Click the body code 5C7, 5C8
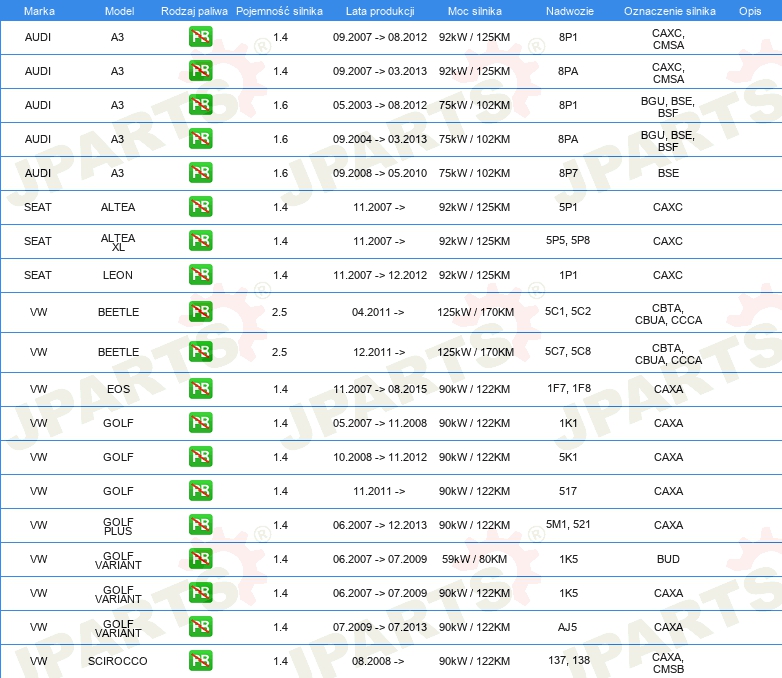The image size is (782, 678). [x=568, y=351]
